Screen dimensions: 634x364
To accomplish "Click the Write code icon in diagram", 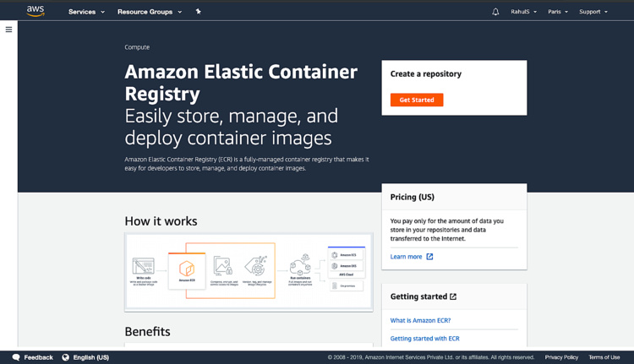I will pyautogui.click(x=143, y=269).
